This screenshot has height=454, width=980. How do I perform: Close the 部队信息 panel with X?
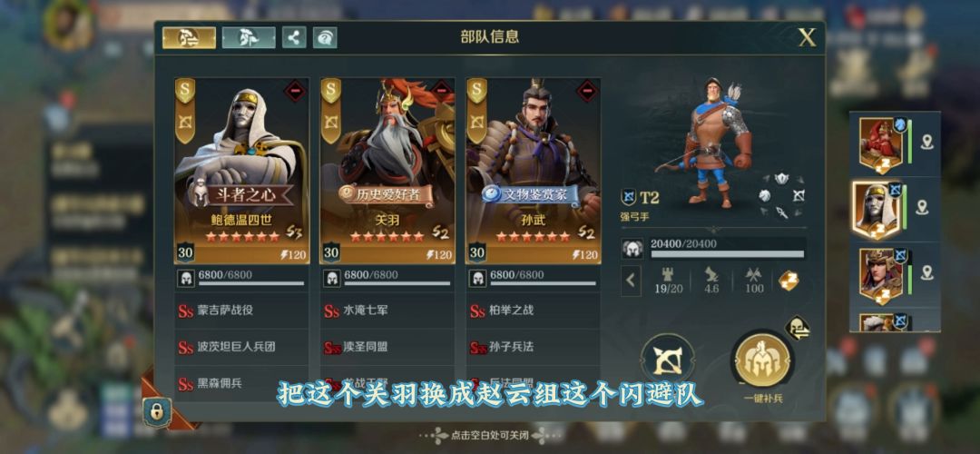click(807, 38)
